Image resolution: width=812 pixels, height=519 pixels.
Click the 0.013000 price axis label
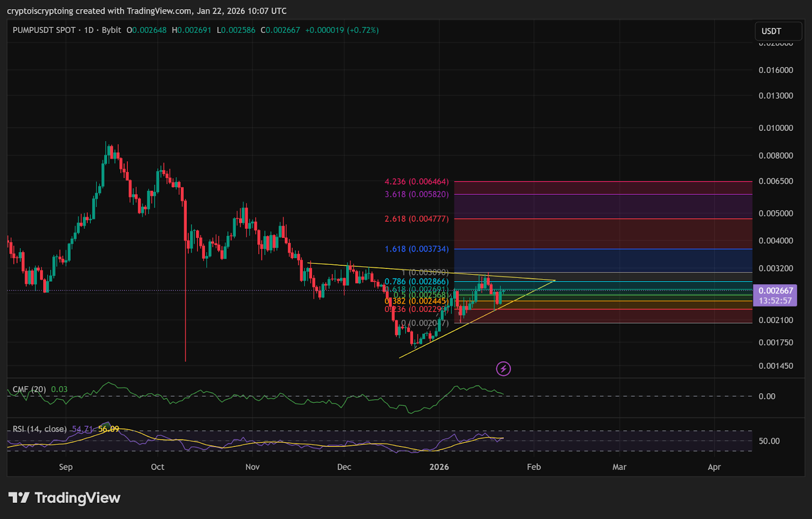click(775, 96)
